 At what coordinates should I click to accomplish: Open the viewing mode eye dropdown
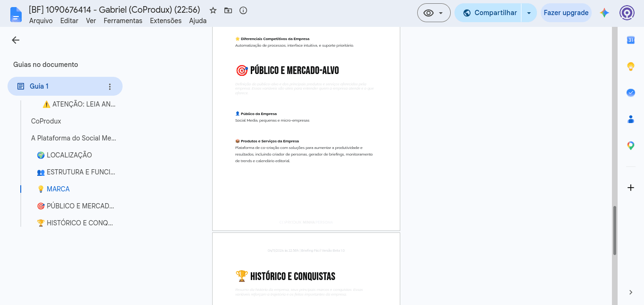[x=434, y=13]
